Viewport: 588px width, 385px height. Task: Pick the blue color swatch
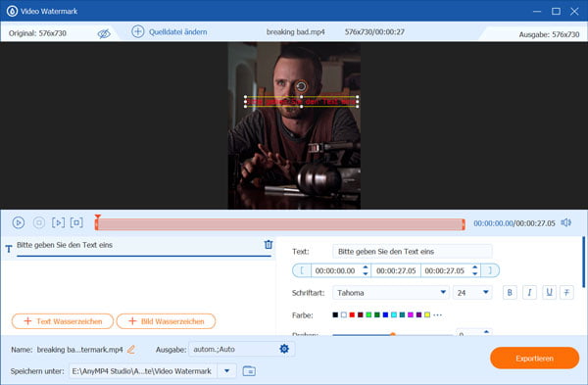385,314
